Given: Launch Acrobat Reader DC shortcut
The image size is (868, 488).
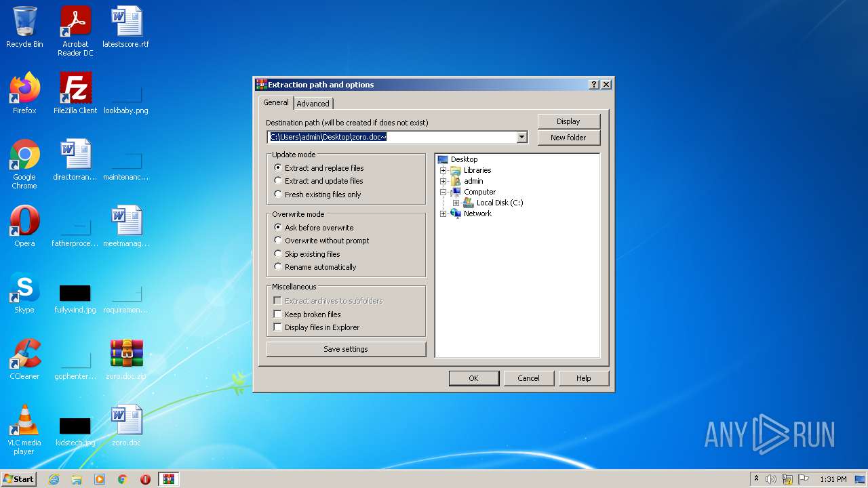Looking at the screenshot, I should pos(75,31).
